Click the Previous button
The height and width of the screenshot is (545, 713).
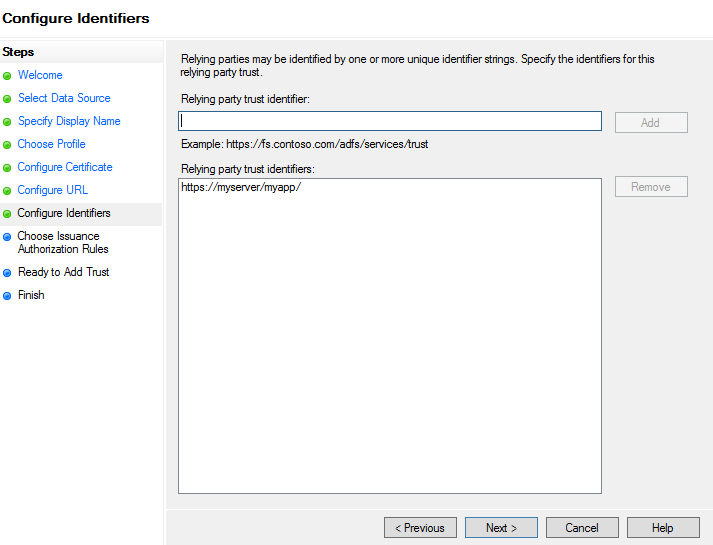point(420,528)
